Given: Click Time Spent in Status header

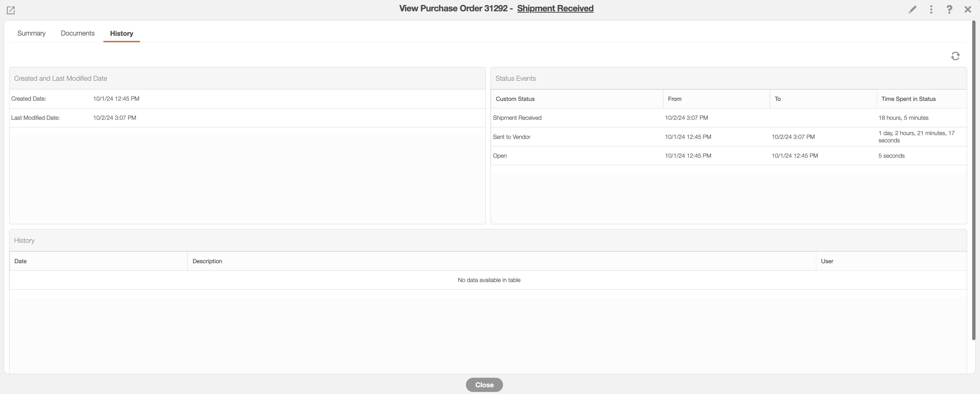Looking at the screenshot, I should pyautogui.click(x=908, y=99).
